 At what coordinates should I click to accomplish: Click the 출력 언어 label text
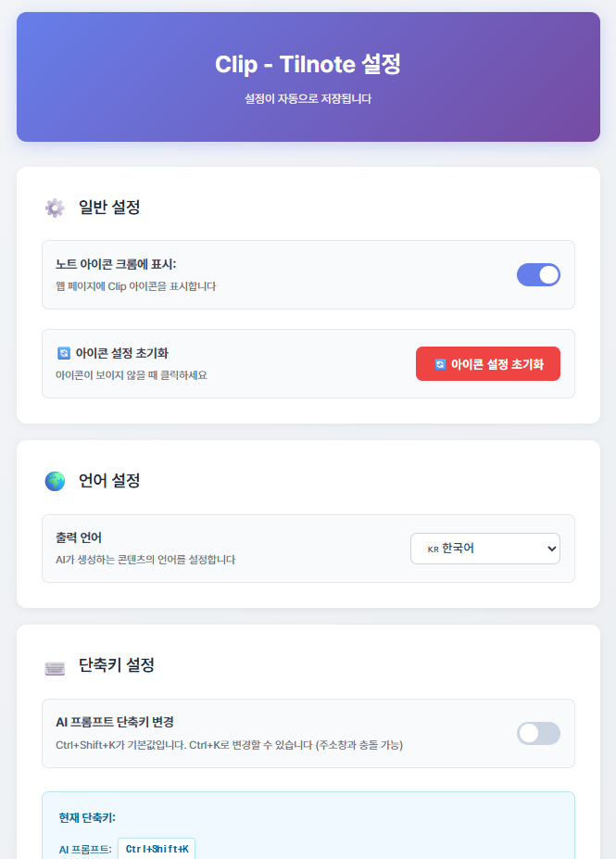click(79, 537)
